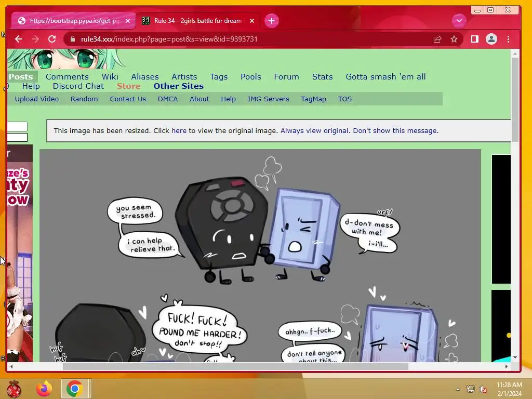This screenshot has height=399, width=532.
Task: Open the Pools page
Action: [251, 77]
